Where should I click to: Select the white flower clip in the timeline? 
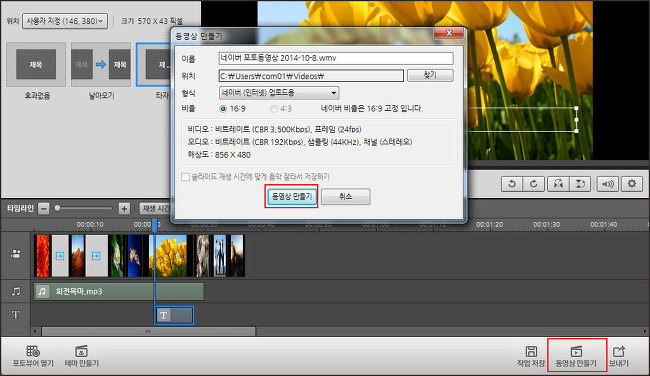pos(116,256)
